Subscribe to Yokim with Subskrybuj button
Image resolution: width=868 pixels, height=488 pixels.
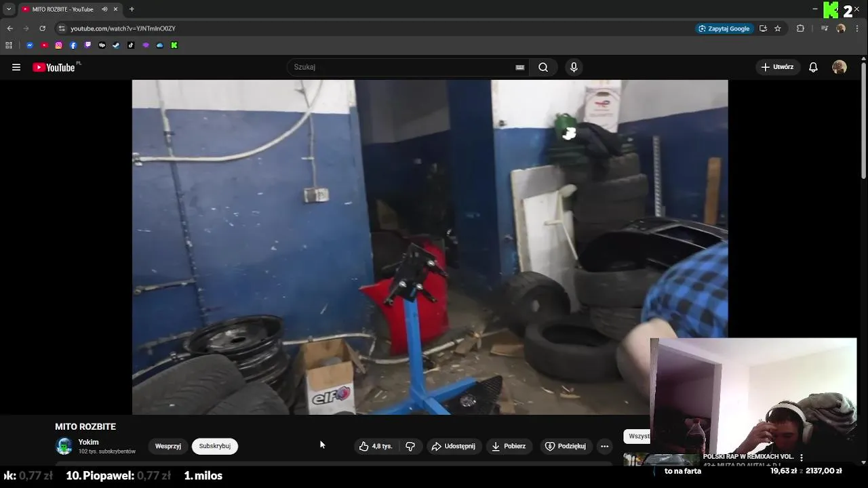pos(215,446)
